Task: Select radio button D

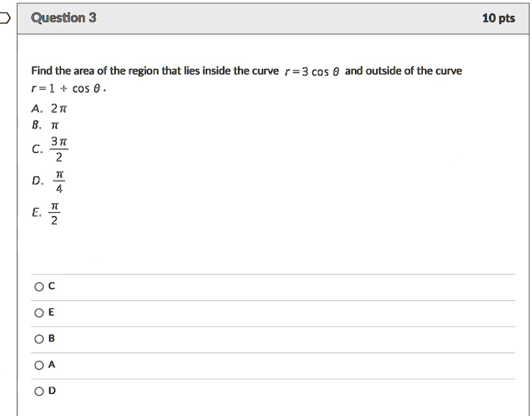Action: click(39, 391)
